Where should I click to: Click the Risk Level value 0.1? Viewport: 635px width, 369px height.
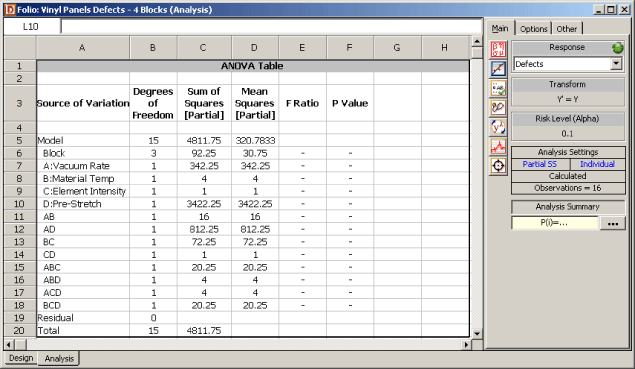point(568,134)
